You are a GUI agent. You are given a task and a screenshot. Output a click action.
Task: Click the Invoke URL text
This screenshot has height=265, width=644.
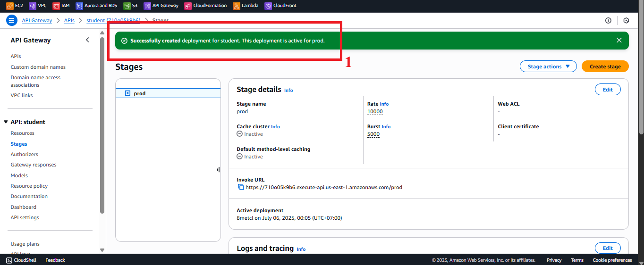pyautogui.click(x=324, y=187)
